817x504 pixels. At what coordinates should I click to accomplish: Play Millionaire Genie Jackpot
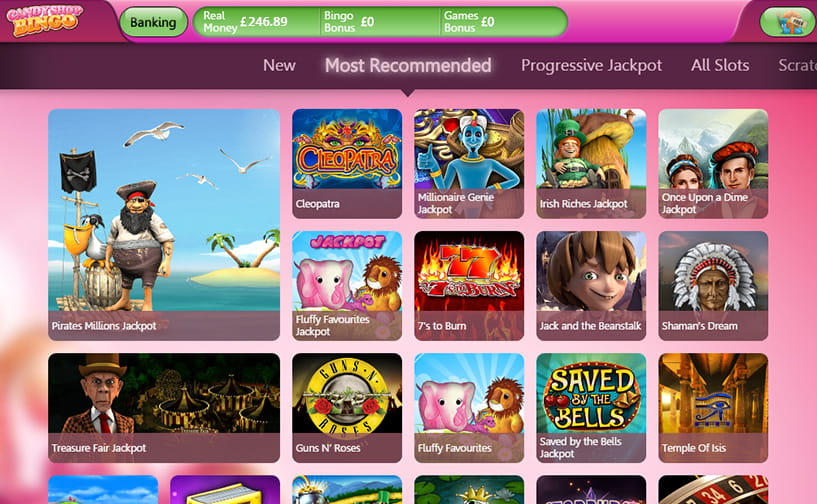[469, 164]
